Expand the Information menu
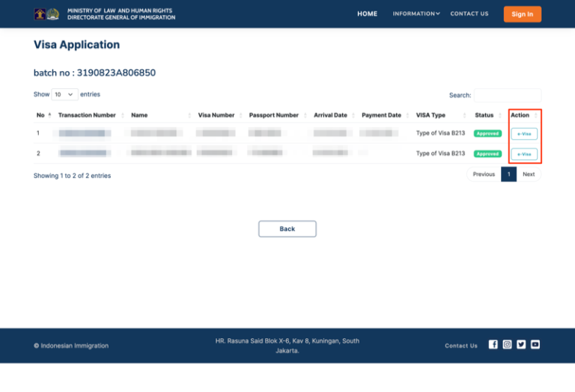 [x=416, y=13]
